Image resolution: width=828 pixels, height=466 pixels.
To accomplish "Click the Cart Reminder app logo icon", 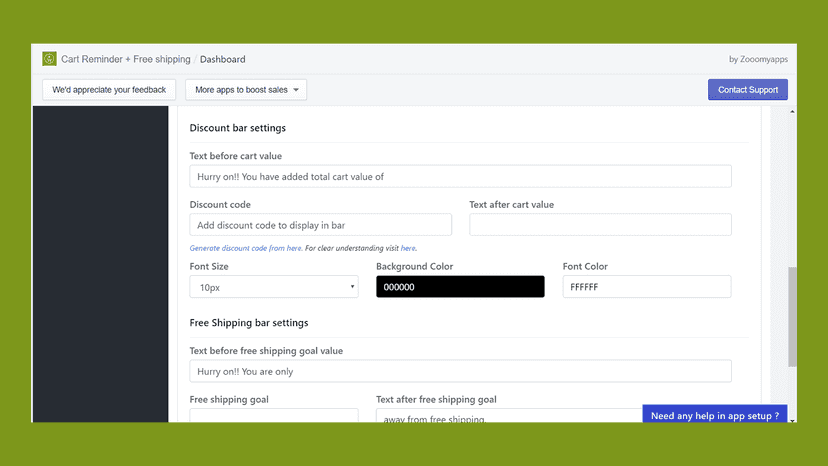I will click(x=49, y=59).
